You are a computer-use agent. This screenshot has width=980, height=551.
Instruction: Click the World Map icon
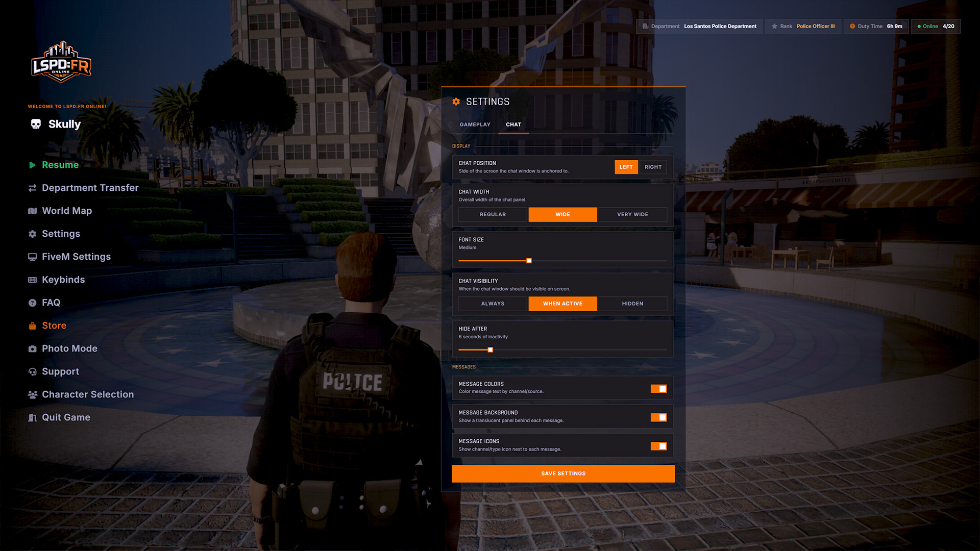pos(32,211)
